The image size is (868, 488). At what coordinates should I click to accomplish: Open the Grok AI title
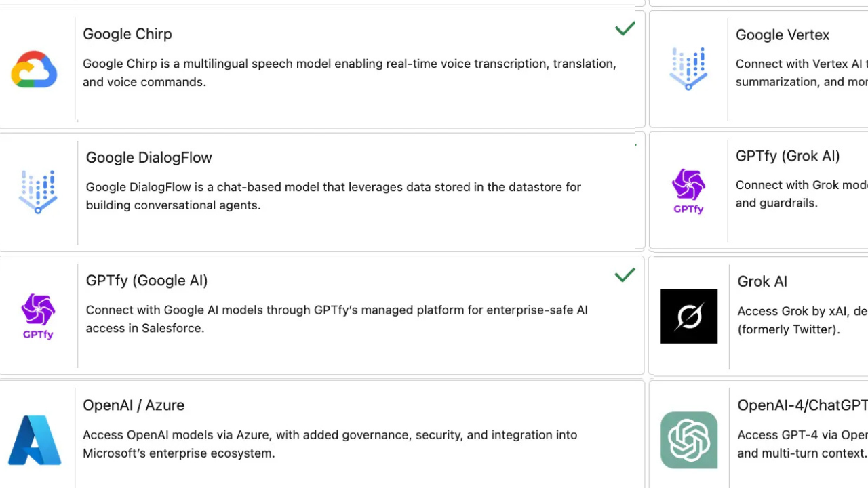[762, 281]
